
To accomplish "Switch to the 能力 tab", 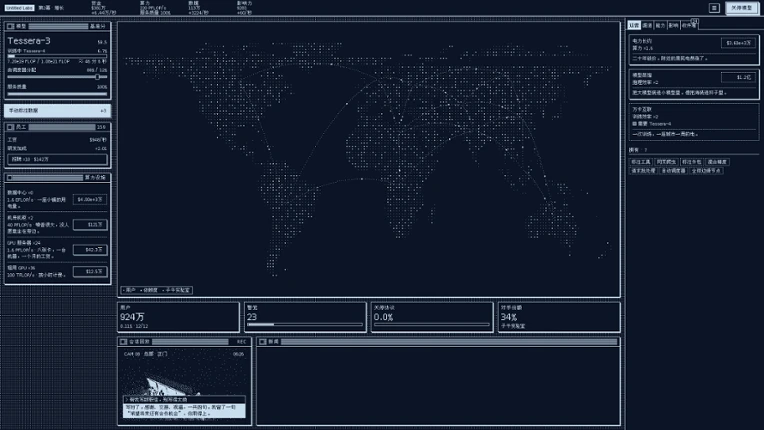I will coord(660,25).
